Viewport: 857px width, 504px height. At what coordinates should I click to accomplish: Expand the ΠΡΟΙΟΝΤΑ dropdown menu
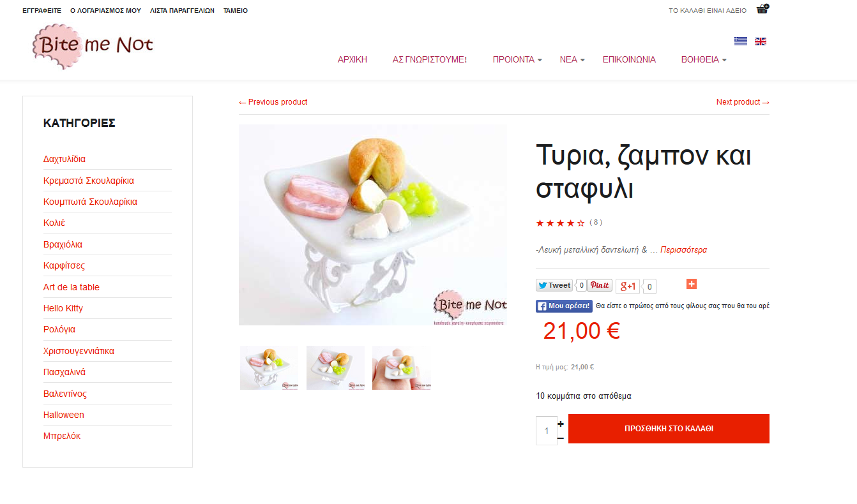point(517,59)
